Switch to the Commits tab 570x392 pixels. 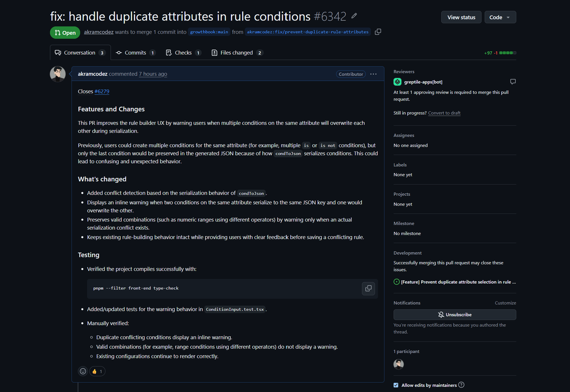pyautogui.click(x=135, y=53)
